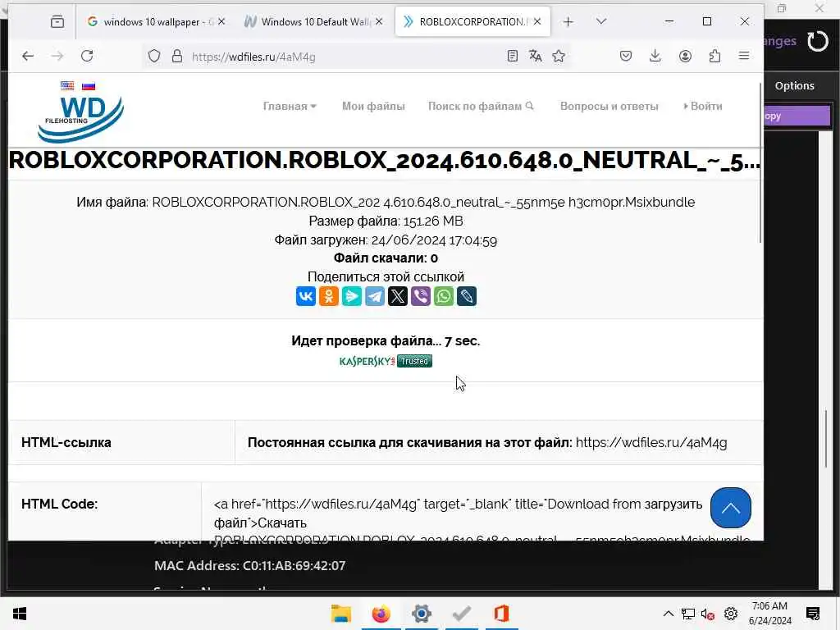Image resolution: width=840 pixels, height=630 pixels.
Task: Open Поиск по файлам search link
Action: point(481,106)
